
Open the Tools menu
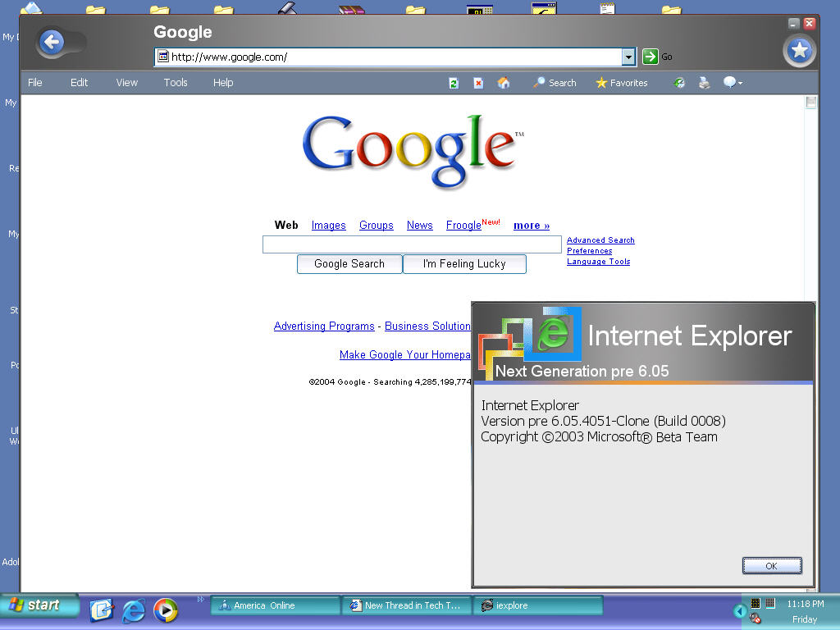click(176, 83)
